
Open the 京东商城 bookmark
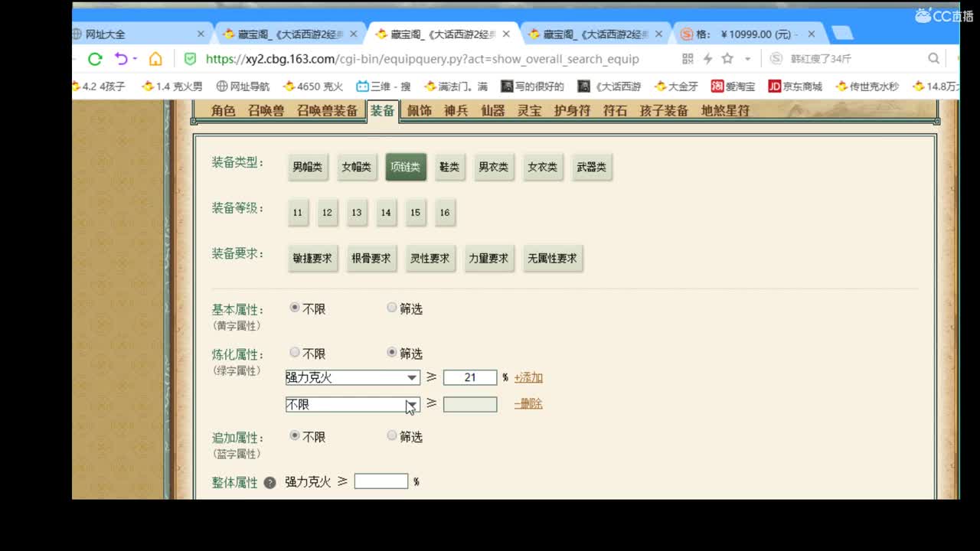tap(795, 86)
